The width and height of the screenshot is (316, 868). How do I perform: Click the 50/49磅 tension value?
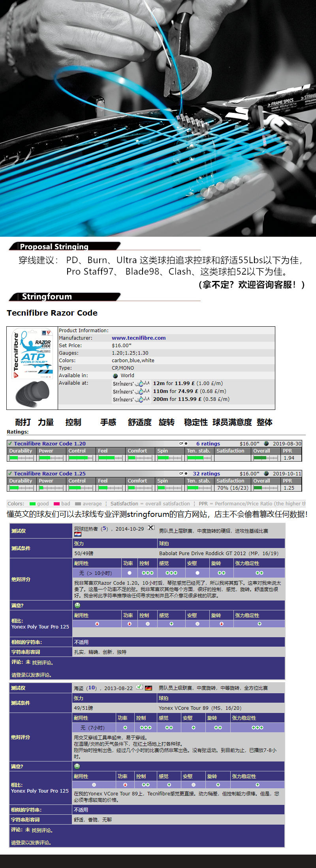point(84,553)
